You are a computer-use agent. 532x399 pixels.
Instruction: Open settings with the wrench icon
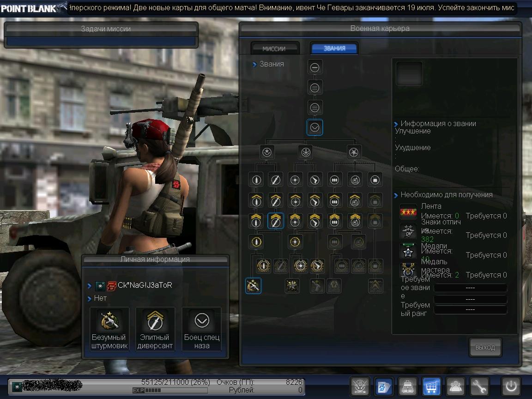[480, 386]
